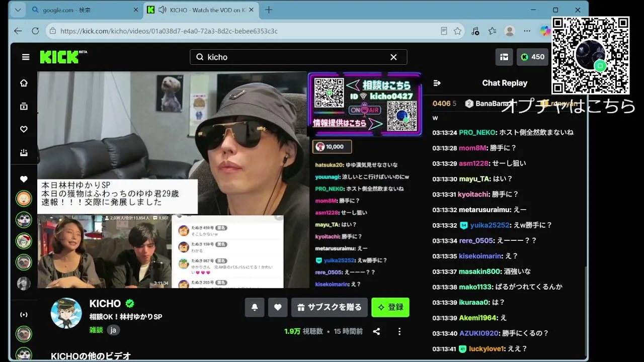Click the grey square icon left of 450
The image size is (644, 362).
tap(504, 57)
